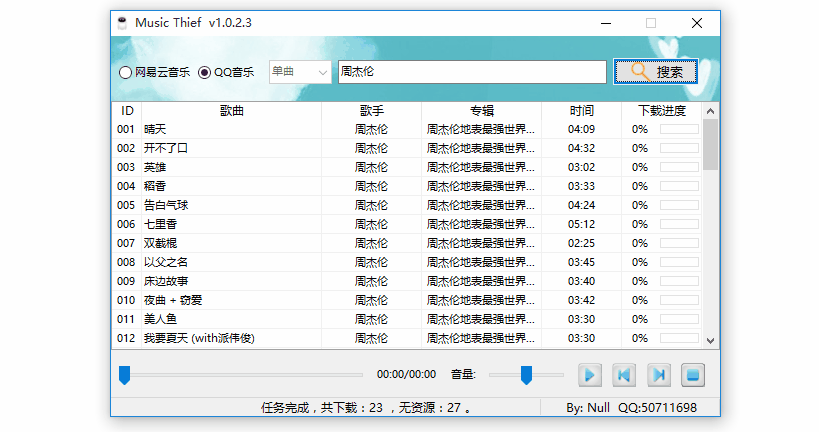Select the song 以父之名
The image size is (819, 432).
[x=166, y=262]
